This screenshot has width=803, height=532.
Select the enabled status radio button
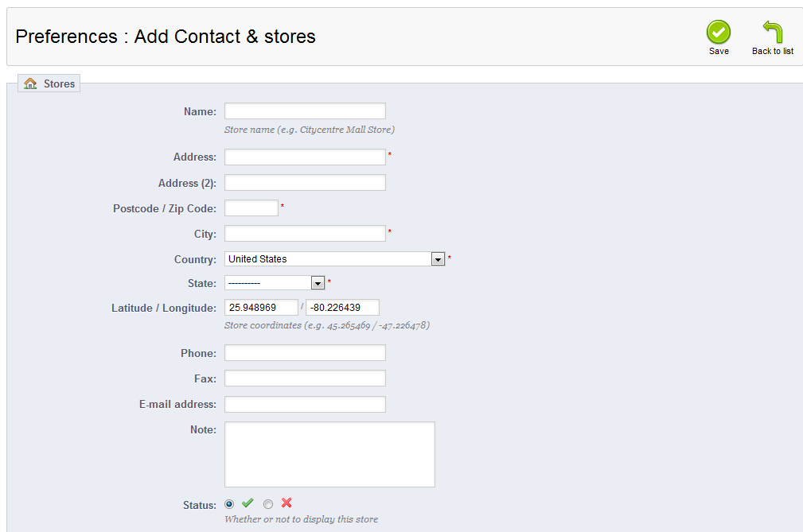pyautogui.click(x=229, y=504)
